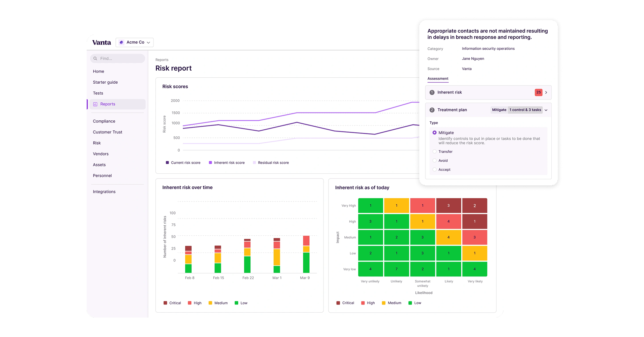
Task: Toggle Residual risk score legend swatch
Action: coord(254,163)
